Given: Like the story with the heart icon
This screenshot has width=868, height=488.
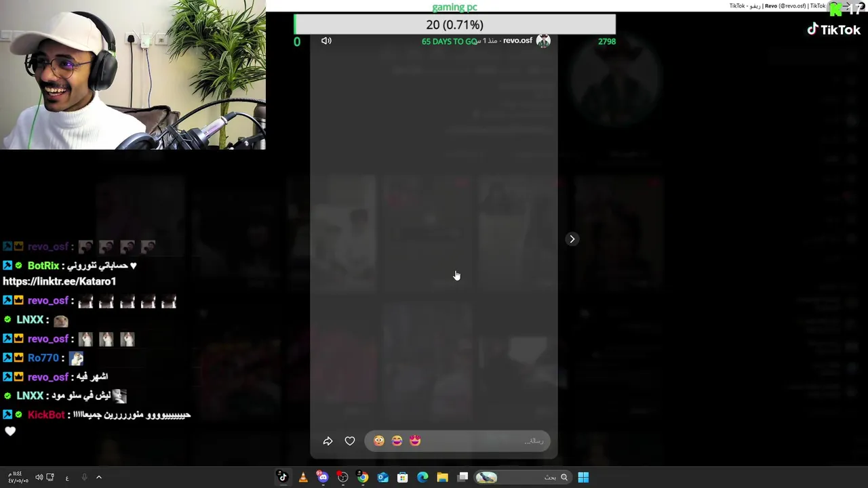Looking at the screenshot, I should 350,441.
